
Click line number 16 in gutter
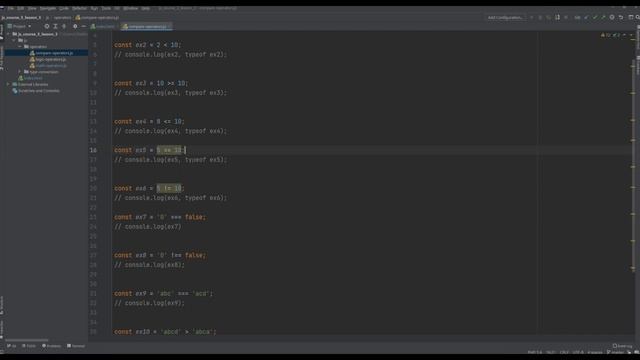coord(93,150)
